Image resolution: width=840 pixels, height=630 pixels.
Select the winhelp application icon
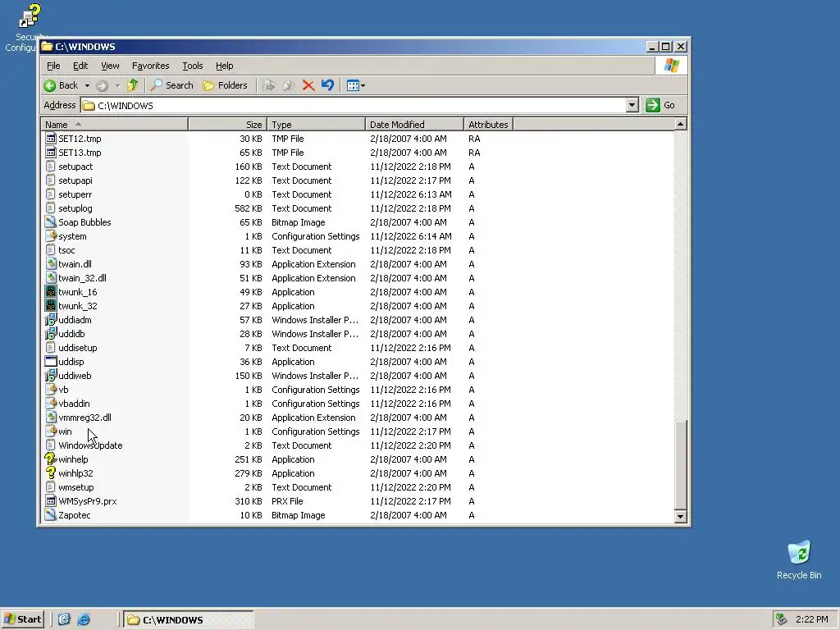click(x=51, y=459)
